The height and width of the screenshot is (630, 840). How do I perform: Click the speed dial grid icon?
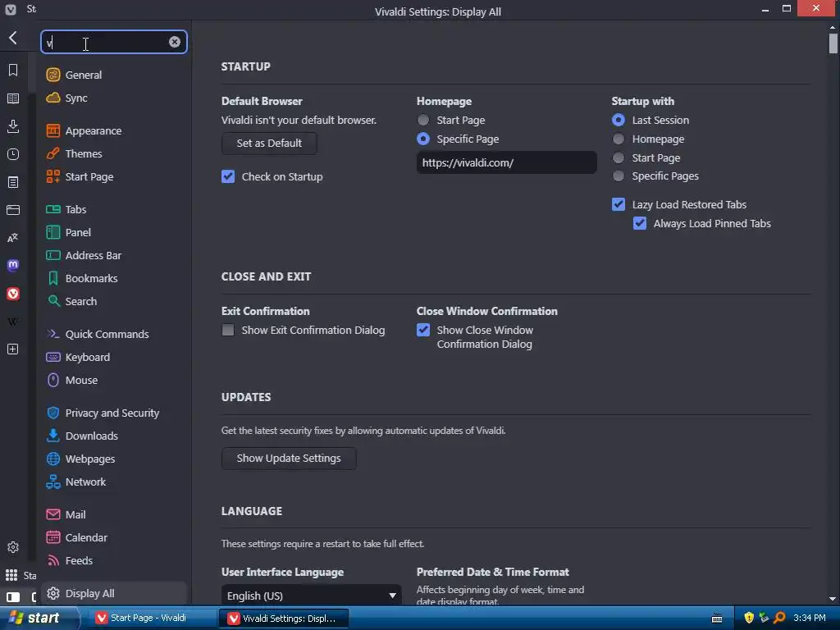point(11,575)
